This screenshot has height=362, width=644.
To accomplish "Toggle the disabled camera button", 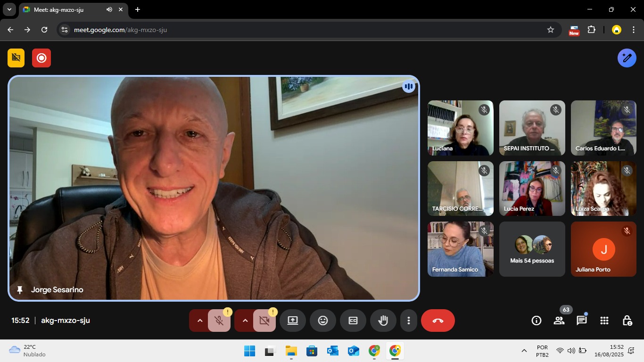I will 264,321.
